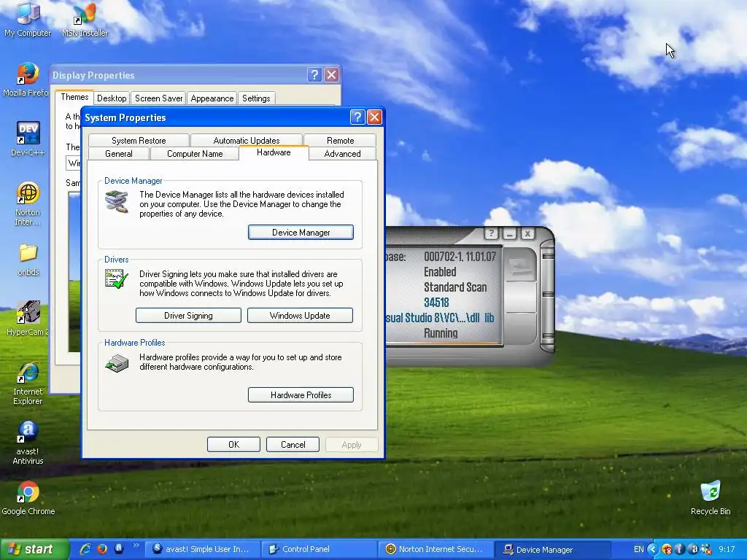Screen dimensions: 747x560
Task: Click avast scanner side panel image button
Action: 521,265
